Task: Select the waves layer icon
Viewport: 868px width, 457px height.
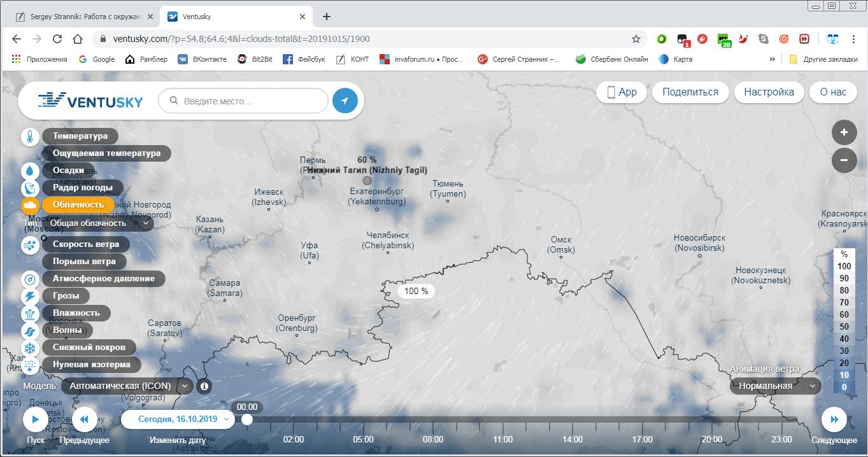Action: [30, 331]
